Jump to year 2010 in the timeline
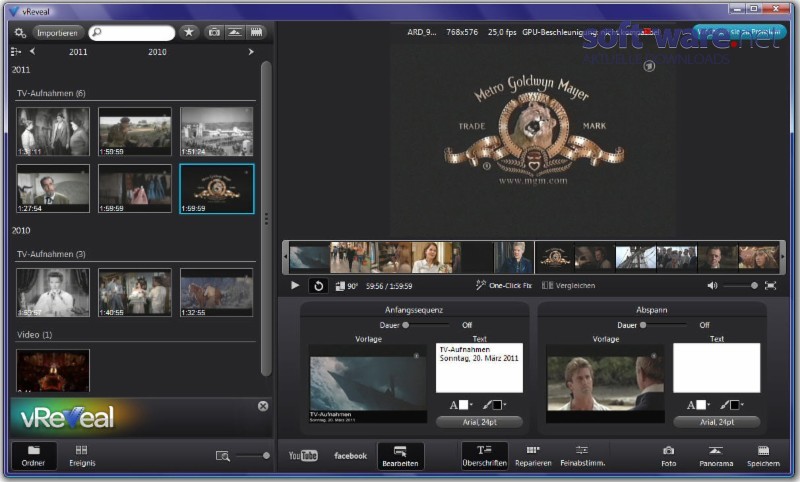Screen dimensions: 800x482 [157, 52]
